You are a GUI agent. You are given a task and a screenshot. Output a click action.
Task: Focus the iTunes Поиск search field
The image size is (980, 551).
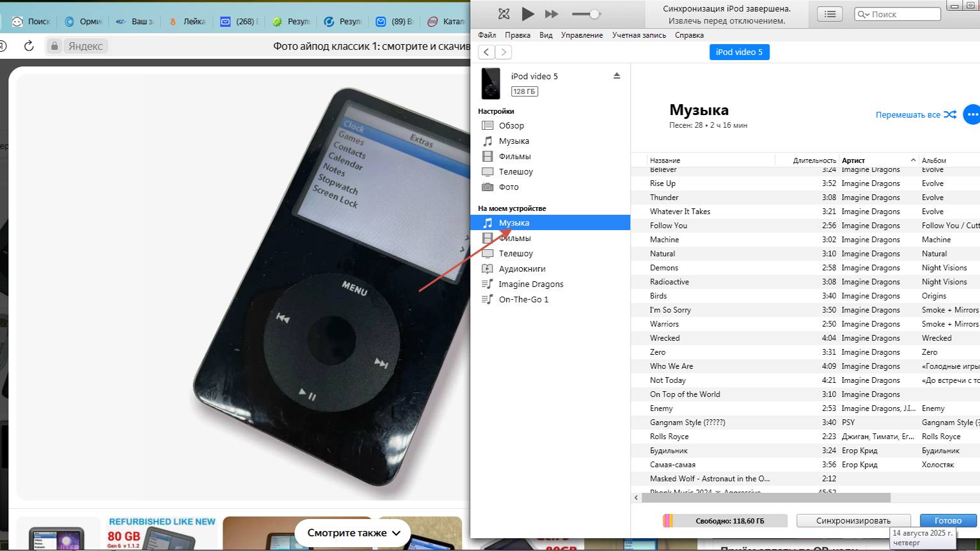point(897,14)
